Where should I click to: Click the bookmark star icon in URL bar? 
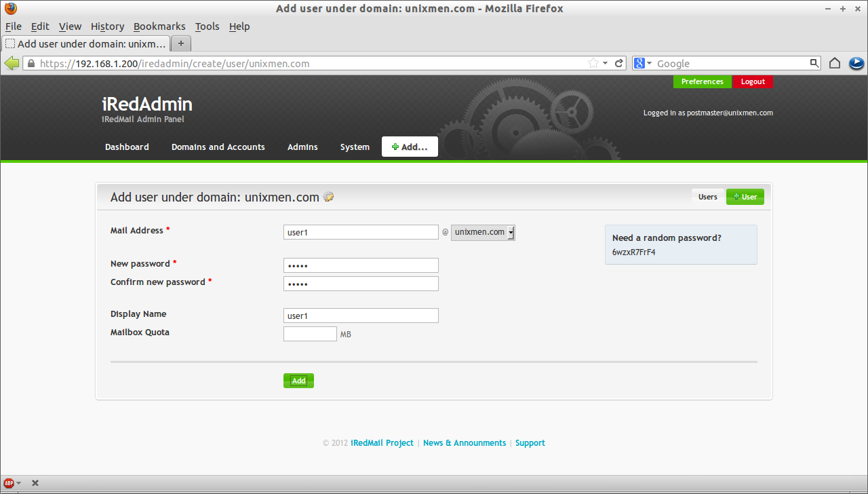pos(593,63)
